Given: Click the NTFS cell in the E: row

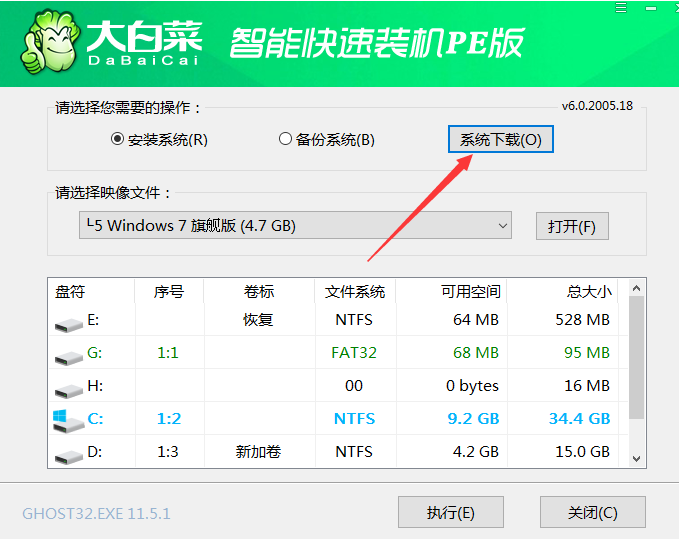Looking at the screenshot, I should (x=354, y=320).
